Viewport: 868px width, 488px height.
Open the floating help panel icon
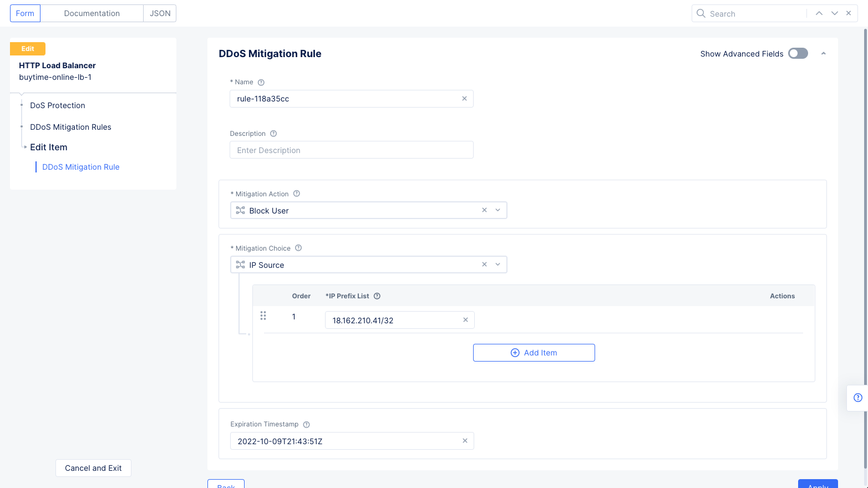(x=857, y=398)
